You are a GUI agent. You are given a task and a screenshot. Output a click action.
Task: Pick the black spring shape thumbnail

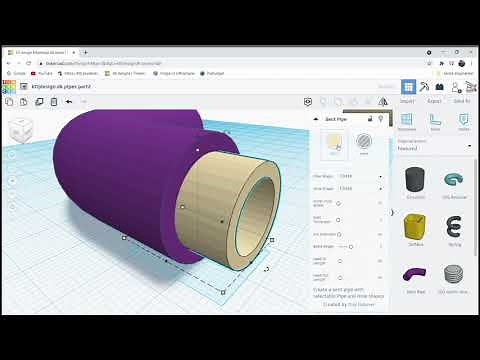point(453,227)
